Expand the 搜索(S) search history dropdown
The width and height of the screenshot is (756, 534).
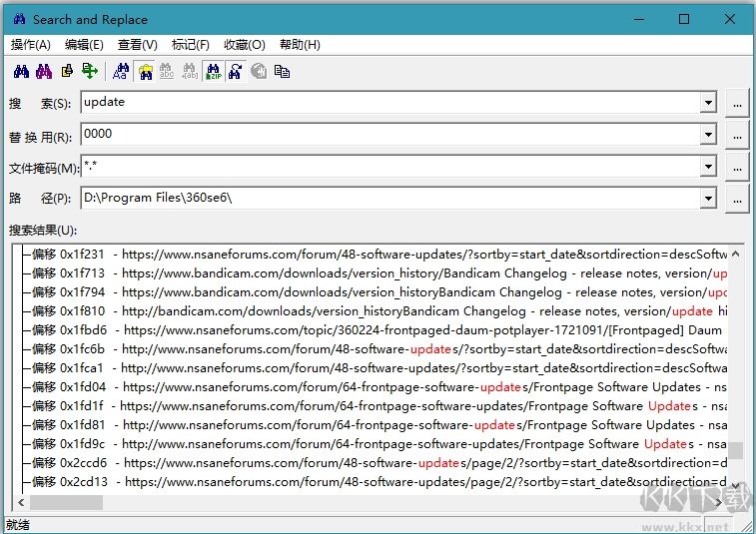point(708,102)
